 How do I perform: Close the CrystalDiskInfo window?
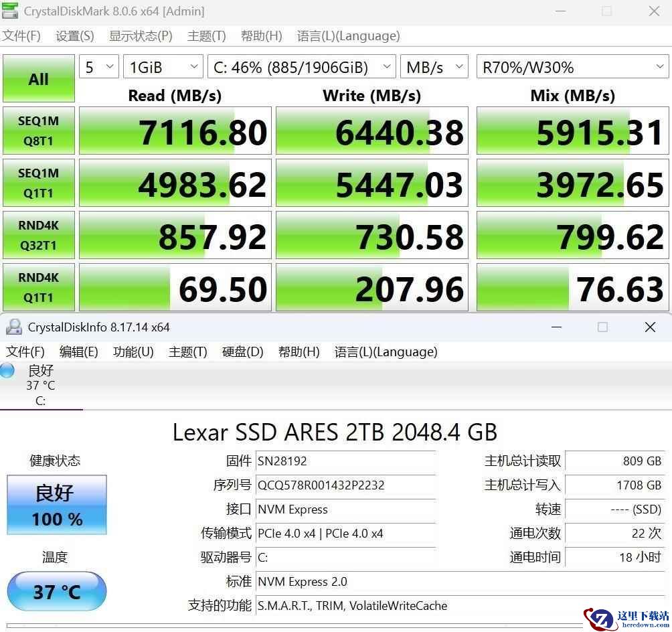[x=650, y=327]
